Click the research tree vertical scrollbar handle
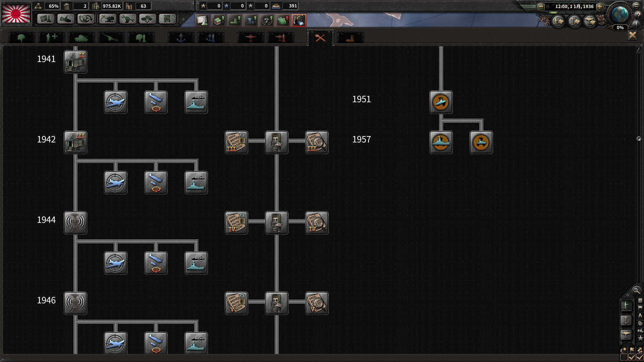 click(x=639, y=139)
